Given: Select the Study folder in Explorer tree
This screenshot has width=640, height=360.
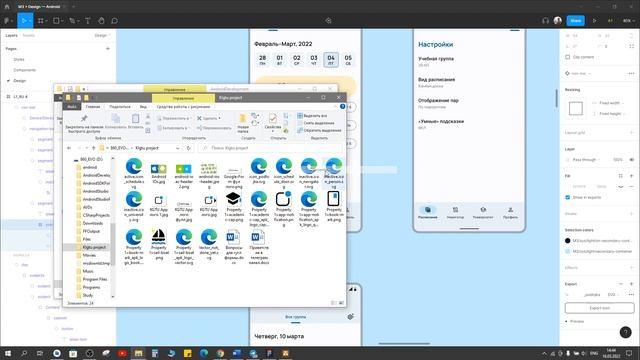Looking at the screenshot, I should 88,295.
